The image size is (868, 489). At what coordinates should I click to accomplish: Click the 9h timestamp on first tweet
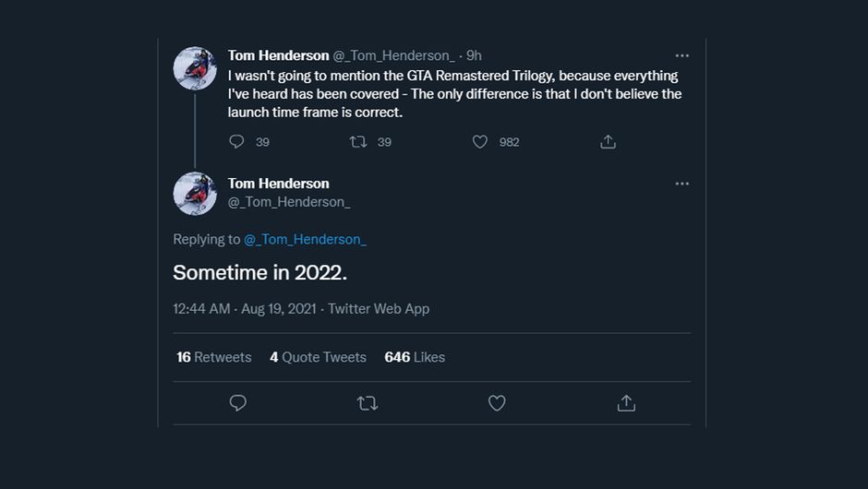[x=474, y=55]
